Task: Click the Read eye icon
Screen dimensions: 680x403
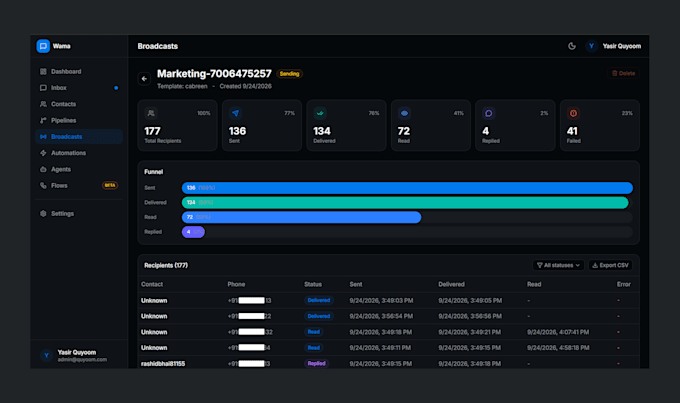Action: click(x=404, y=113)
